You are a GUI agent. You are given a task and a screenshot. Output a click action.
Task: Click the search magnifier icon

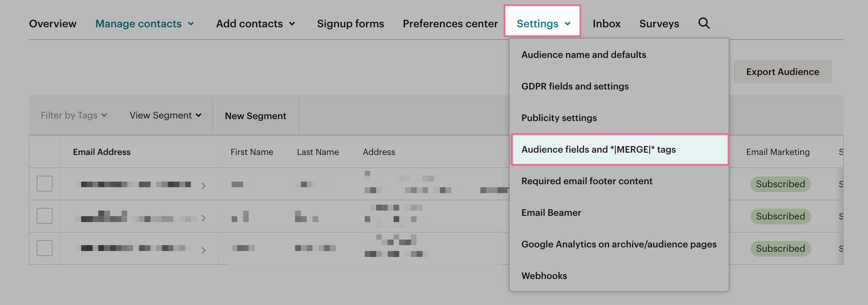[x=703, y=23]
